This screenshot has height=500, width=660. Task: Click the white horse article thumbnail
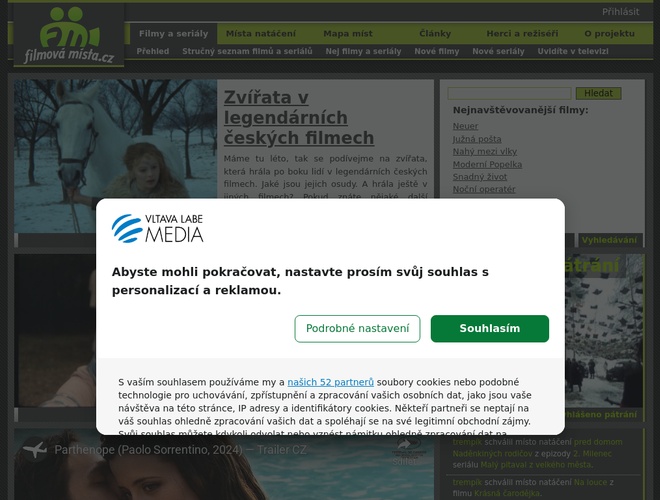115,156
